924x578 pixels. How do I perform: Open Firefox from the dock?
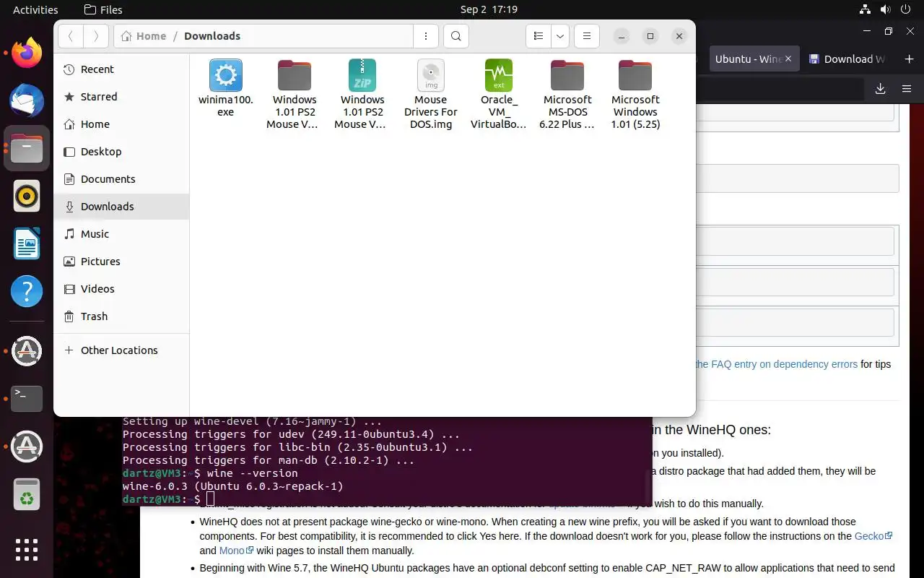pos(27,53)
